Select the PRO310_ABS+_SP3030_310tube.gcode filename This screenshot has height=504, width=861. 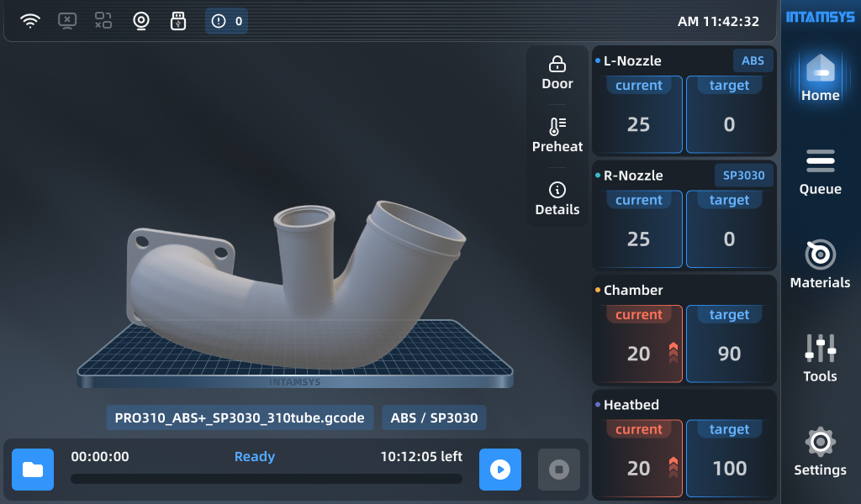[x=240, y=417]
